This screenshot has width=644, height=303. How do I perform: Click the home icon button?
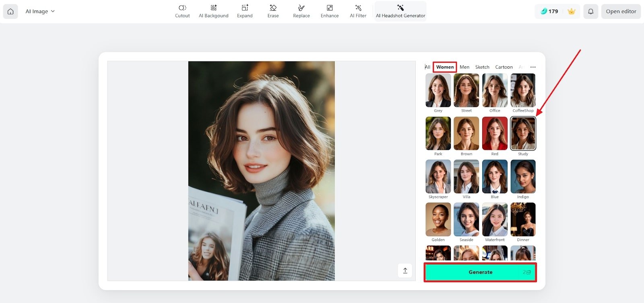[10, 12]
